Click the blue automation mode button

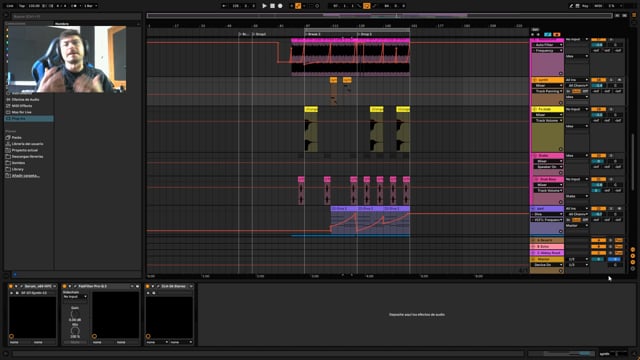(548, 34)
